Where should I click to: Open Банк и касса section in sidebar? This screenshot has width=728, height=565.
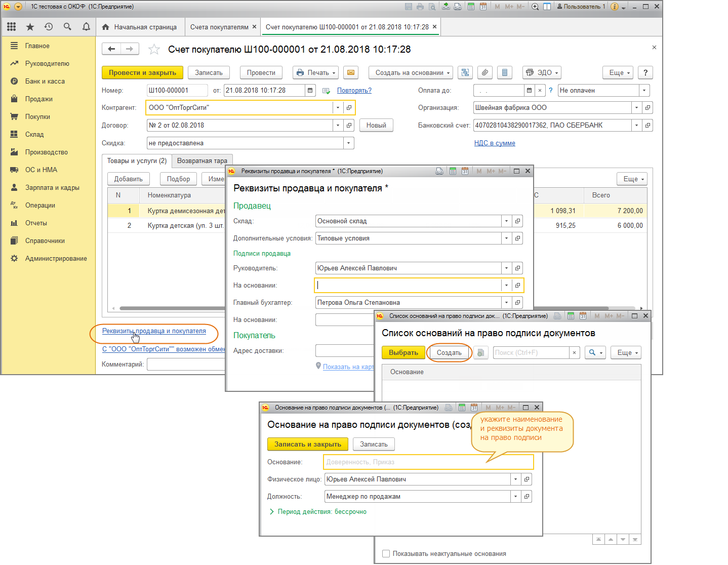[x=45, y=81]
